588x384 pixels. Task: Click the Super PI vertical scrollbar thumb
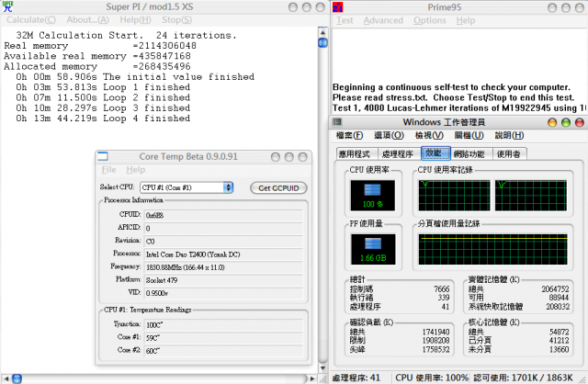322,42
